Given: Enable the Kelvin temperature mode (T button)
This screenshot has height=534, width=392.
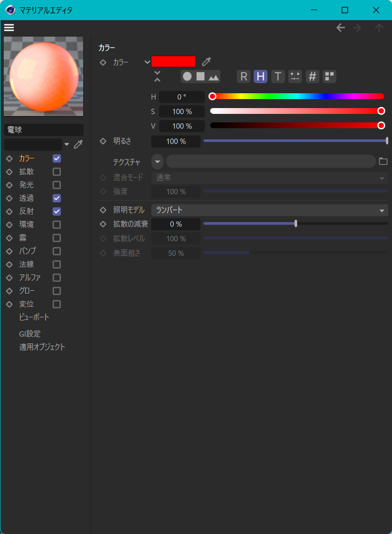Looking at the screenshot, I should (278, 76).
